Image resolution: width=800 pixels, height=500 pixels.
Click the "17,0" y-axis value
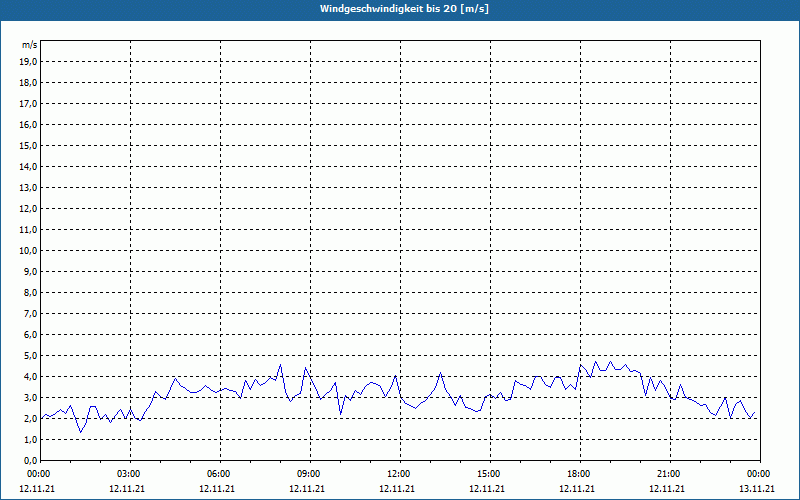tap(29, 104)
